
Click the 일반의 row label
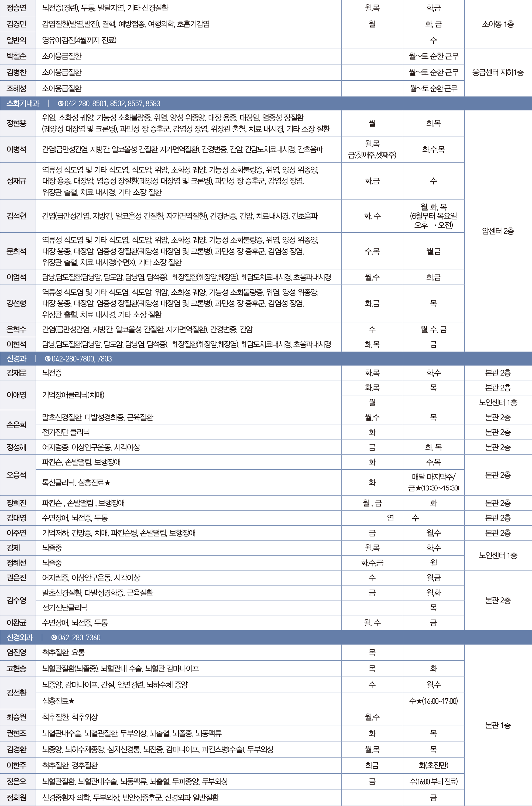(17, 40)
